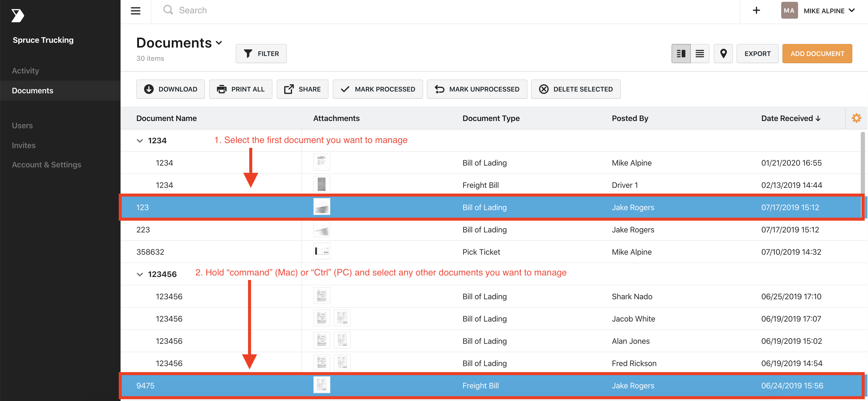
Task: Click Posted By column header
Action: point(630,119)
